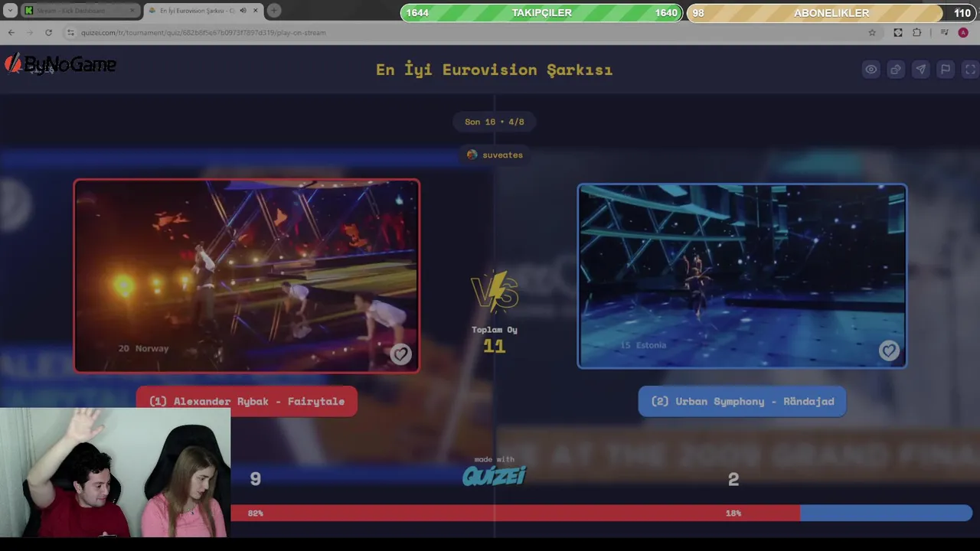The image size is (980, 551).
Task: Open the extensions puzzle menu
Action: click(x=917, y=33)
